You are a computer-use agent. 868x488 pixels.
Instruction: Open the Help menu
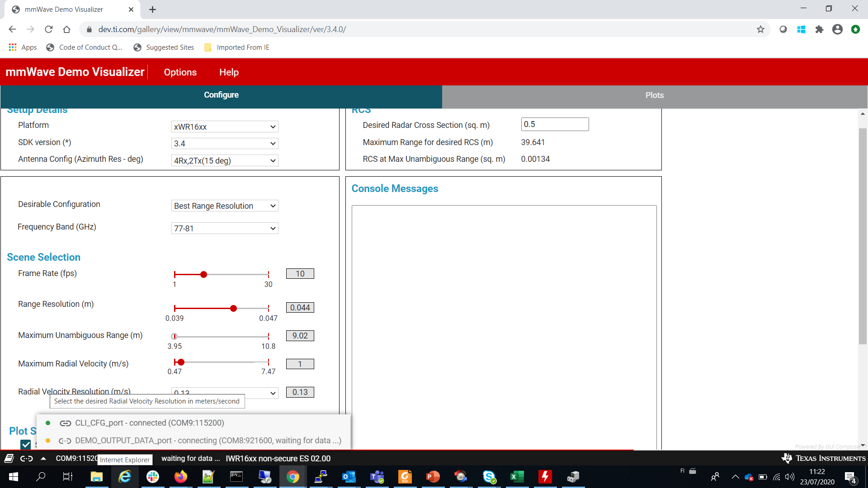229,72
